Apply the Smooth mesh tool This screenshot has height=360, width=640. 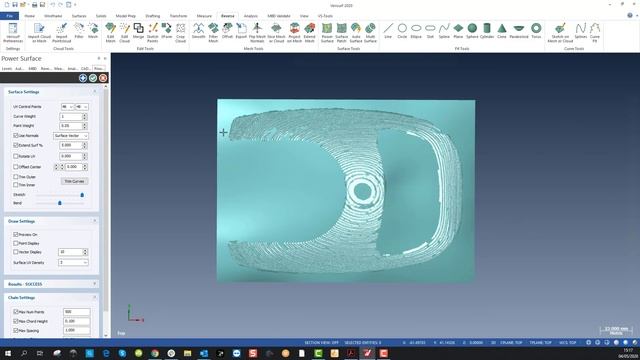tap(198, 31)
